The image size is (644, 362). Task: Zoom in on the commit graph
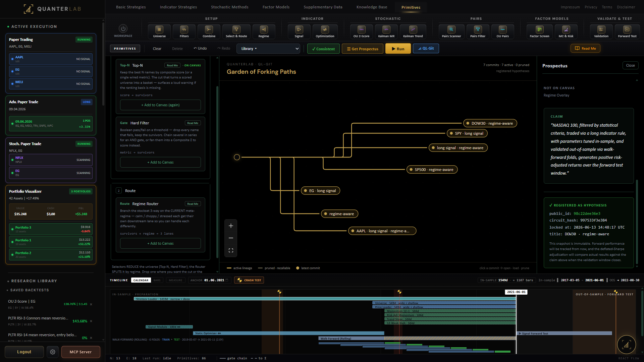click(x=231, y=226)
